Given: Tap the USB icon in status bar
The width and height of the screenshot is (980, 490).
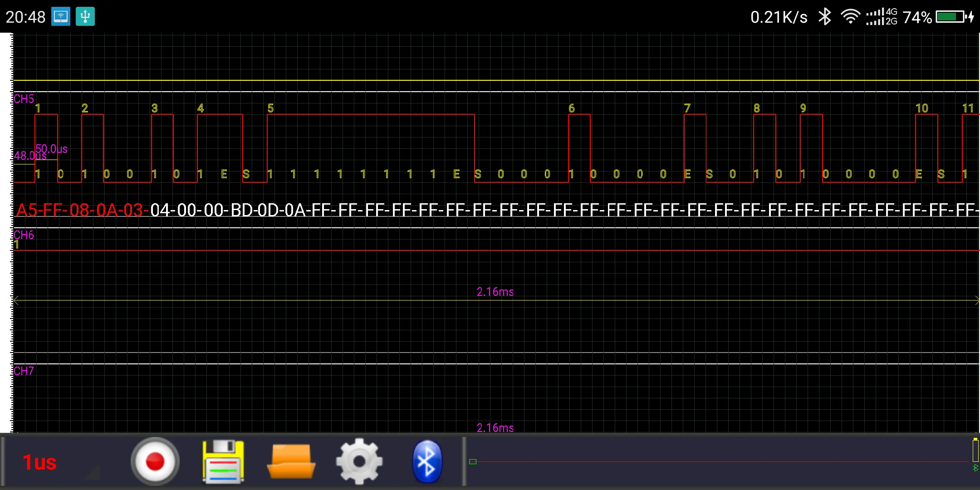Looking at the screenshot, I should tap(85, 17).
